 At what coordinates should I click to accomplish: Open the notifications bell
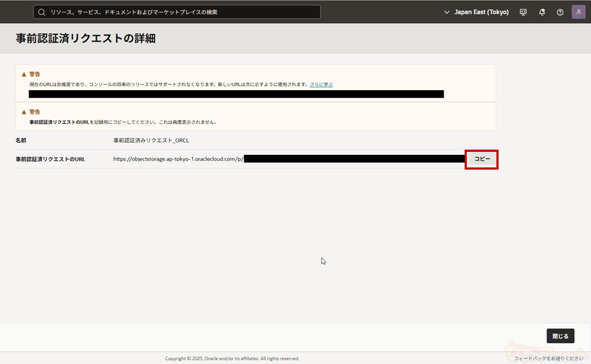click(x=542, y=12)
